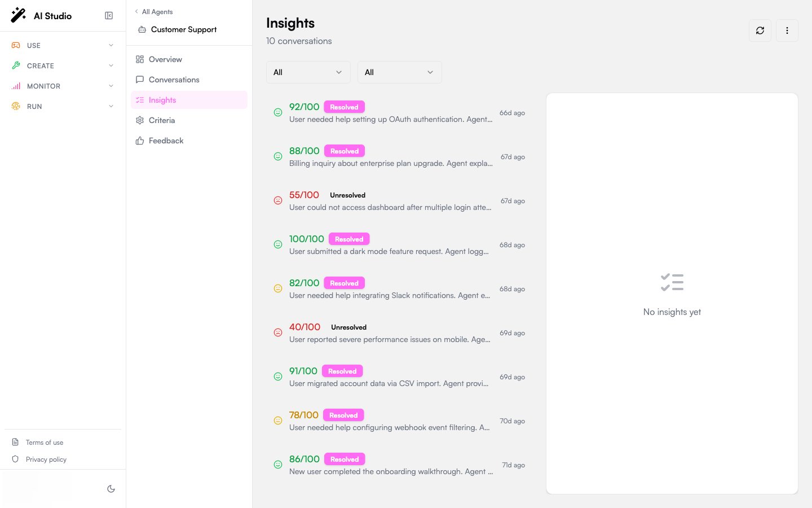Open the first All filter dropdown

coord(308,72)
